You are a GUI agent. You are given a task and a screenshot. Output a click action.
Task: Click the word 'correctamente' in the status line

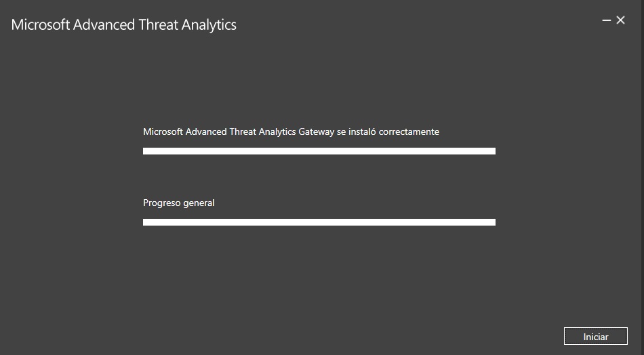pos(409,131)
